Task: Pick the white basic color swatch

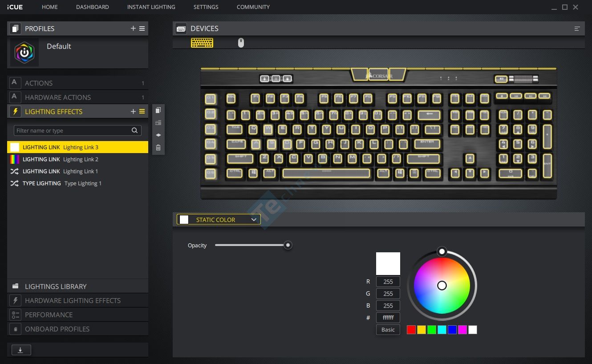Action: tap(473, 330)
